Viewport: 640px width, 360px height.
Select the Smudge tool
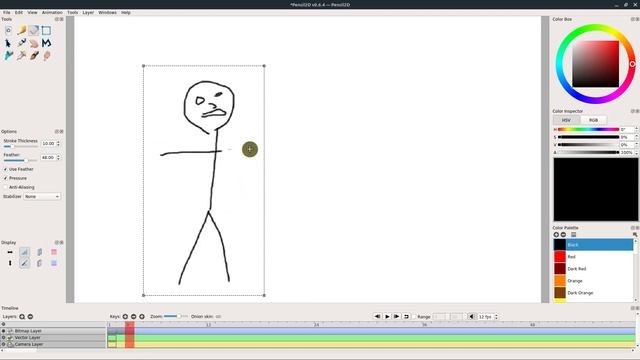click(x=47, y=55)
